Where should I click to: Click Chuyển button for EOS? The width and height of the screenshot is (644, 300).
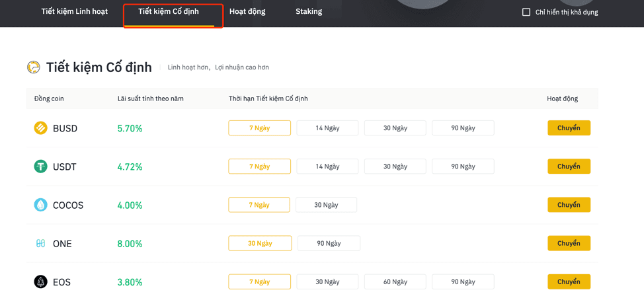click(569, 282)
